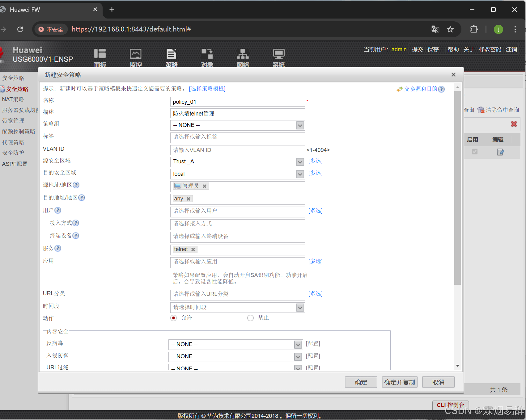Click the browser reload icon

pos(20,29)
